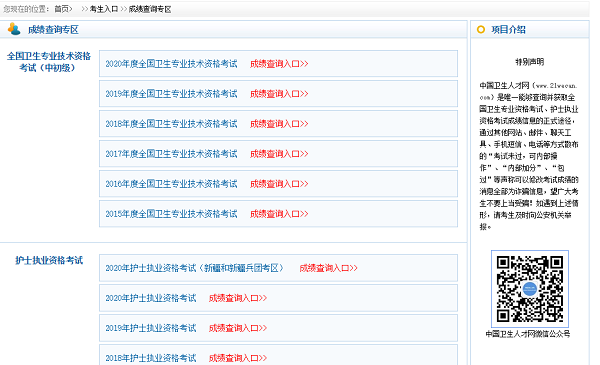Open 2020 nurse exam Xinjiang 成绩查询入口 link
This screenshot has width=600, height=365.
pyautogui.click(x=328, y=268)
